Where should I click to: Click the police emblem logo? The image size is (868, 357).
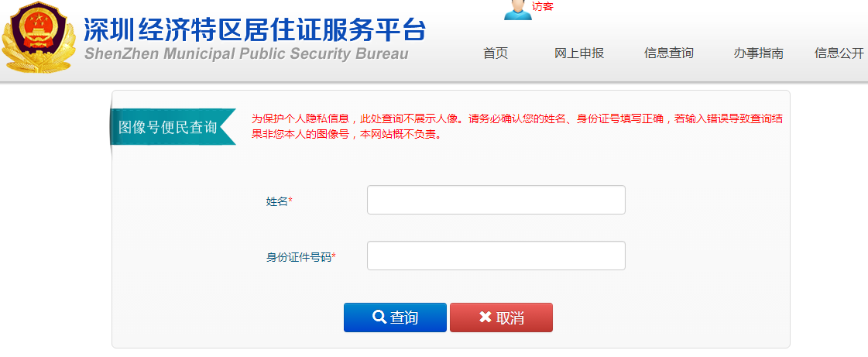click(x=38, y=36)
